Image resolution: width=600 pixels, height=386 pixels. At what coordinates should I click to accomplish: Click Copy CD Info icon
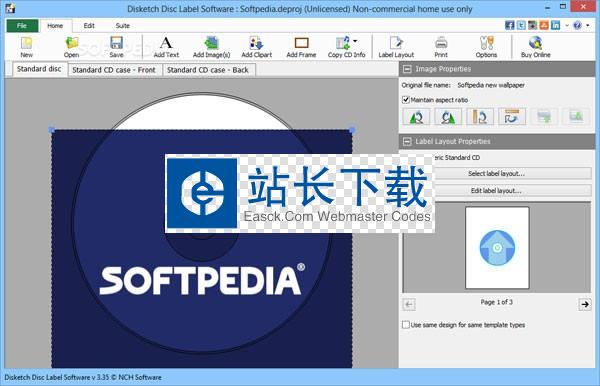pyautogui.click(x=343, y=43)
